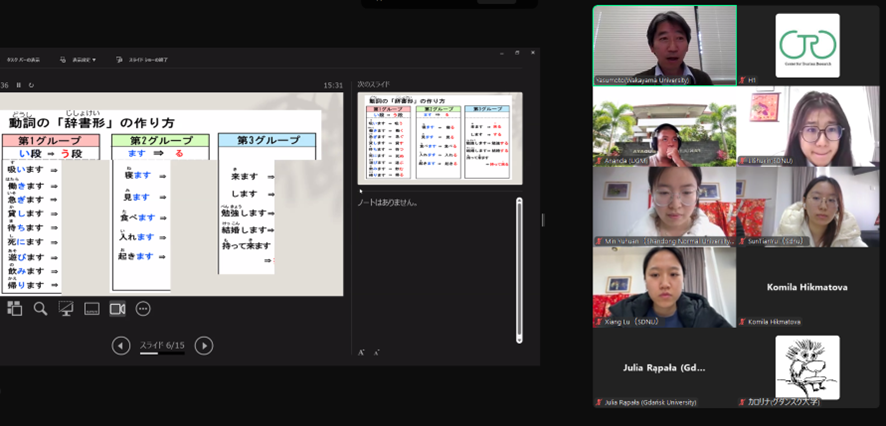Restart the presentation timer

31,85
